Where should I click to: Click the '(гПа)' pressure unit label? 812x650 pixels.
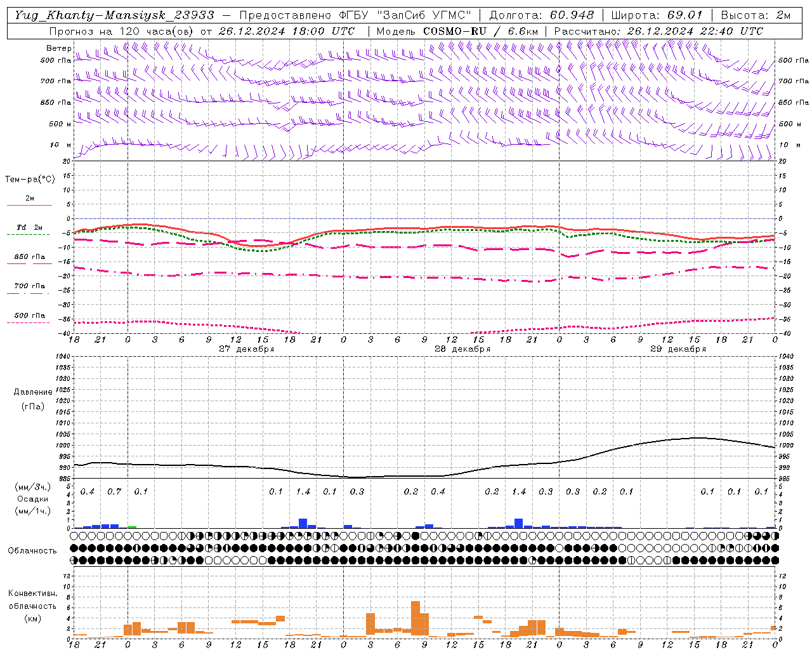pos(33,407)
